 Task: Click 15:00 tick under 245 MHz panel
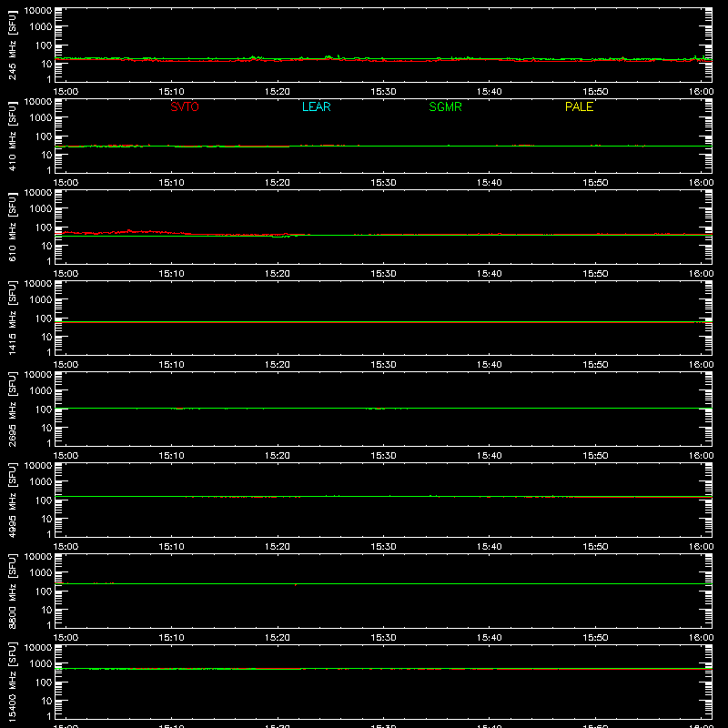(x=66, y=92)
